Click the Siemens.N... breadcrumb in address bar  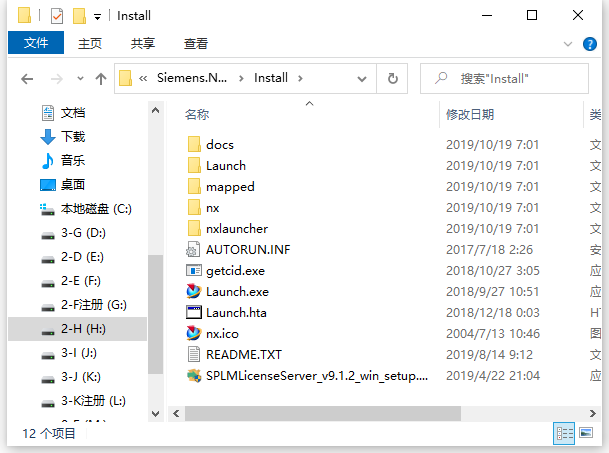pyautogui.click(x=192, y=78)
